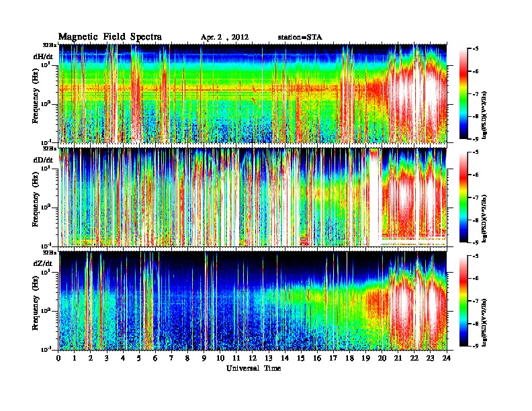Click hour "5" on the Universal Time axis
This screenshot has width=532, height=411.
click(x=139, y=358)
